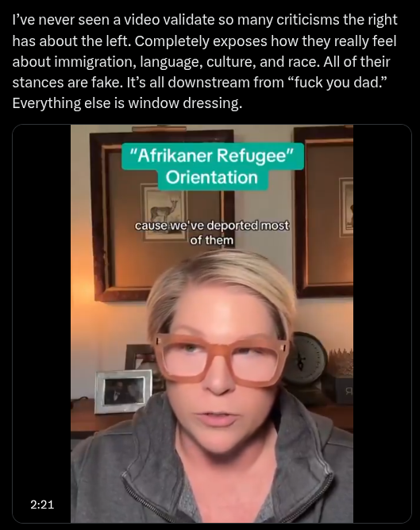Click the "Afrikaner Refugee" Orientation title overlay
This screenshot has width=420, height=530.
[212, 166]
